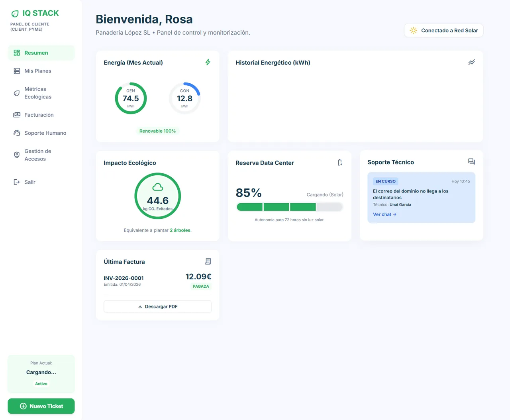The width and height of the screenshot is (510, 420).
Task: Open Soporte Humano
Action: [41, 133]
